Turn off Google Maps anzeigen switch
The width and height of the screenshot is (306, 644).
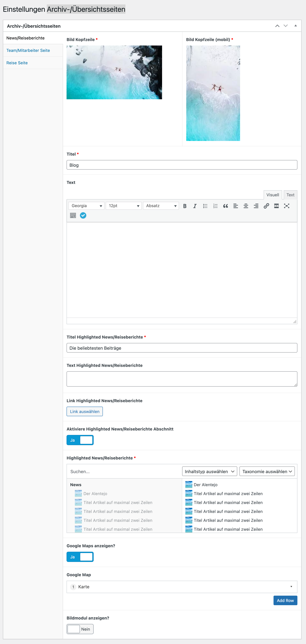(80, 556)
